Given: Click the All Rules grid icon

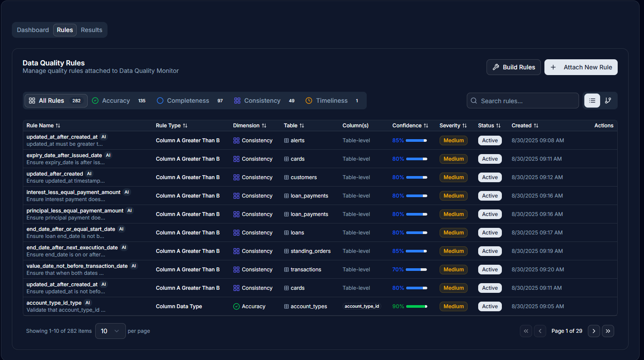Looking at the screenshot, I should pos(32,101).
